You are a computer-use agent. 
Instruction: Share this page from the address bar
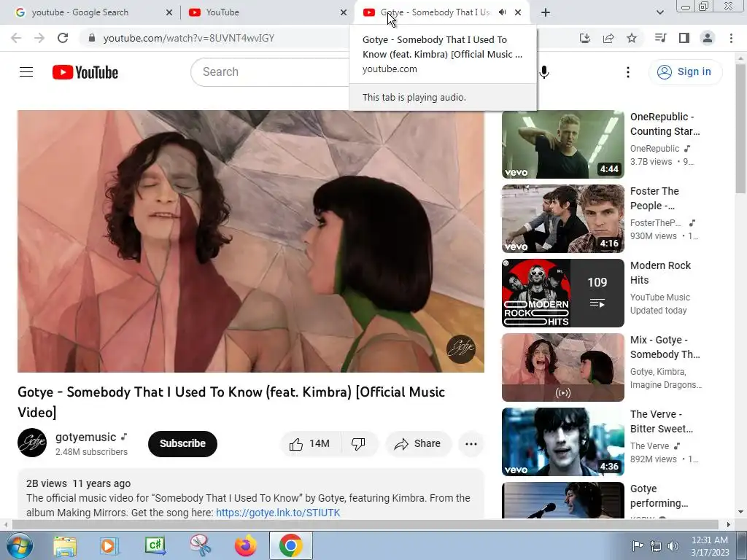608,38
